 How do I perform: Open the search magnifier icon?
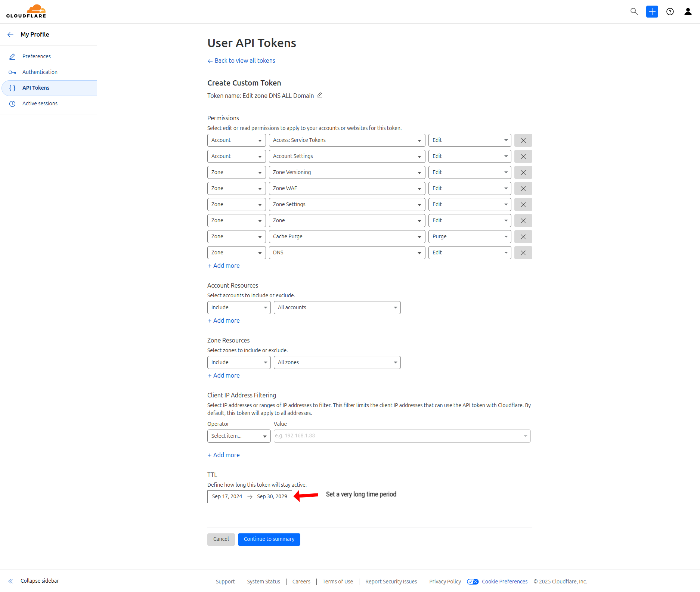634,12
